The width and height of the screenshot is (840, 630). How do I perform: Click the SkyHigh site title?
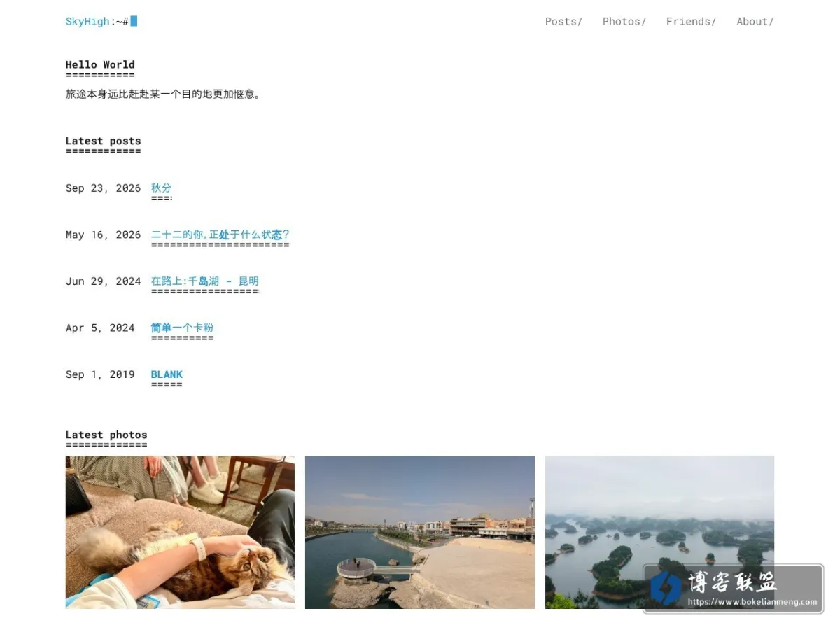click(x=87, y=22)
